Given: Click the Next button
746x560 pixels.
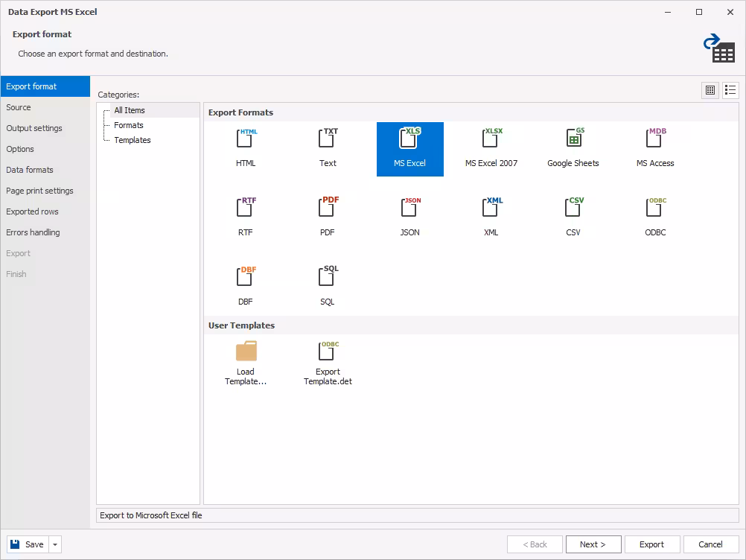Looking at the screenshot, I should (593, 544).
